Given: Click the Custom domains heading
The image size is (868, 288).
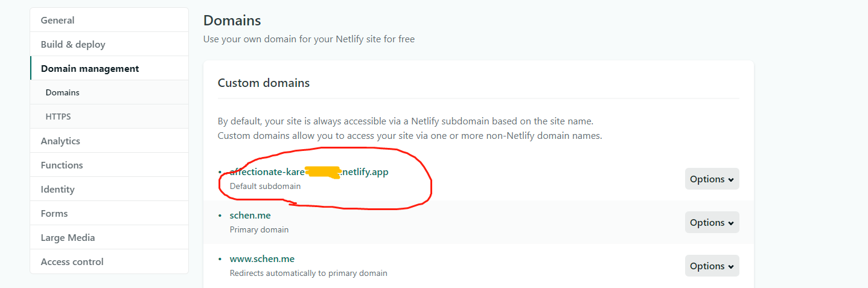Looking at the screenshot, I should click(264, 83).
